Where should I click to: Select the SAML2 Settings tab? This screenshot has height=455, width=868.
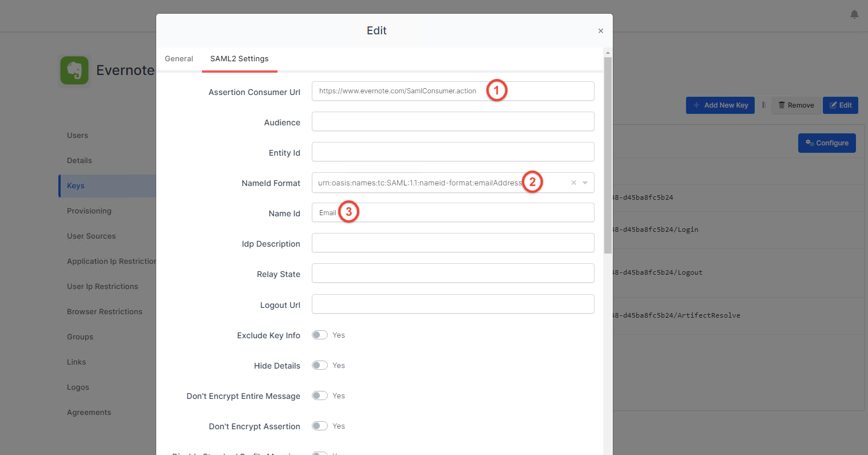coord(239,59)
